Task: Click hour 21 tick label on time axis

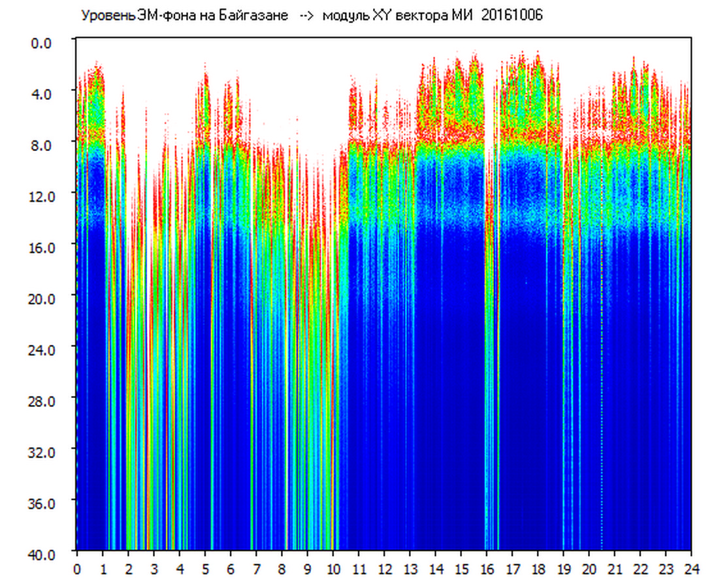Action: coord(615,568)
